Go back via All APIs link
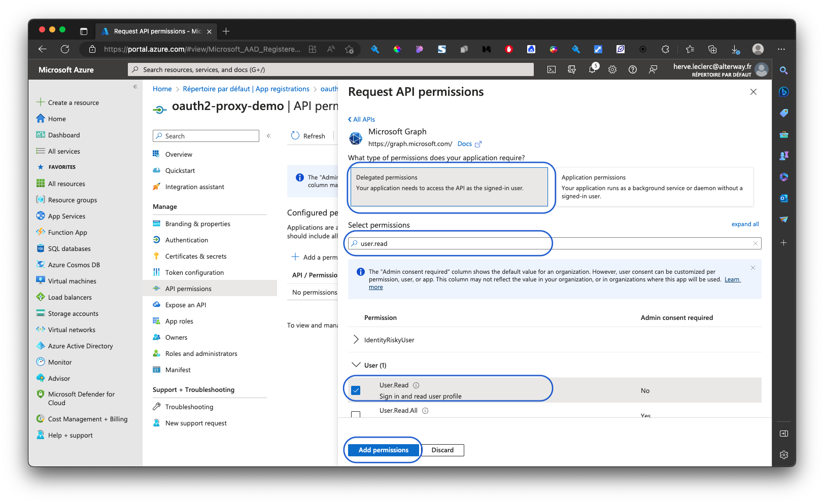Viewport: 824px width, 504px height. click(x=362, y=120)
